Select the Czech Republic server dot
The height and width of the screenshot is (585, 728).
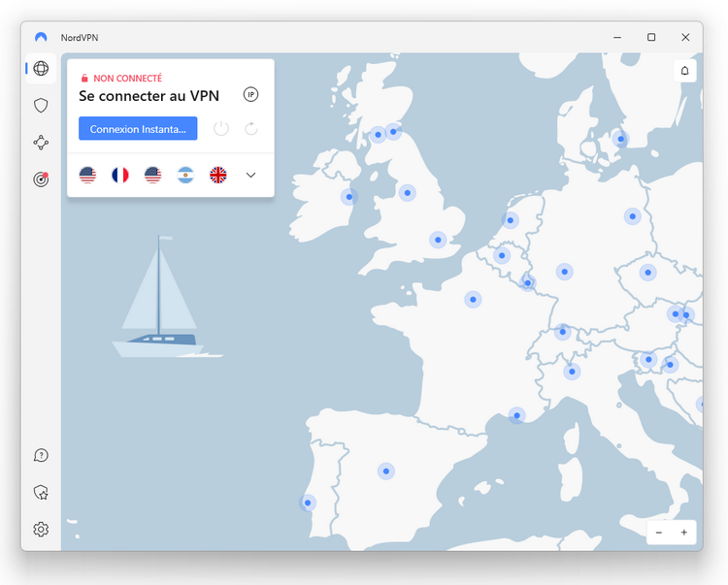pyautogui.click(x=647, y=273)
